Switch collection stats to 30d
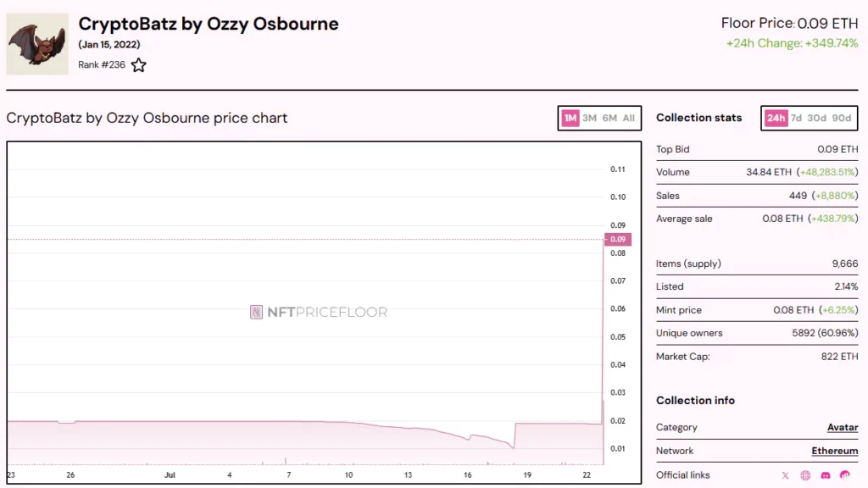Viewport: 868px width, 488px height. click(816, 118)
